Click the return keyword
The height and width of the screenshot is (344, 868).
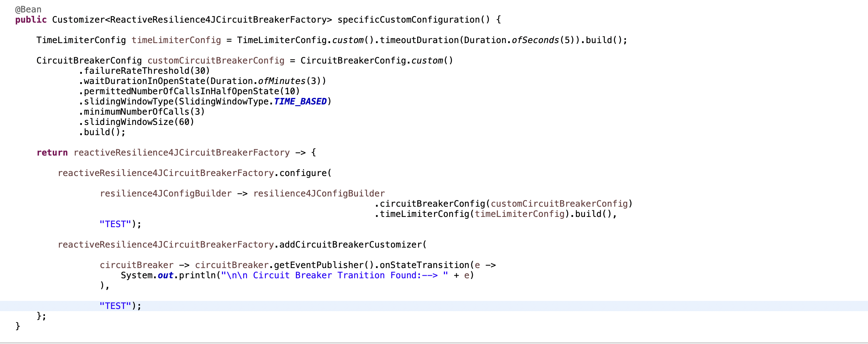[x=52, y=153]
